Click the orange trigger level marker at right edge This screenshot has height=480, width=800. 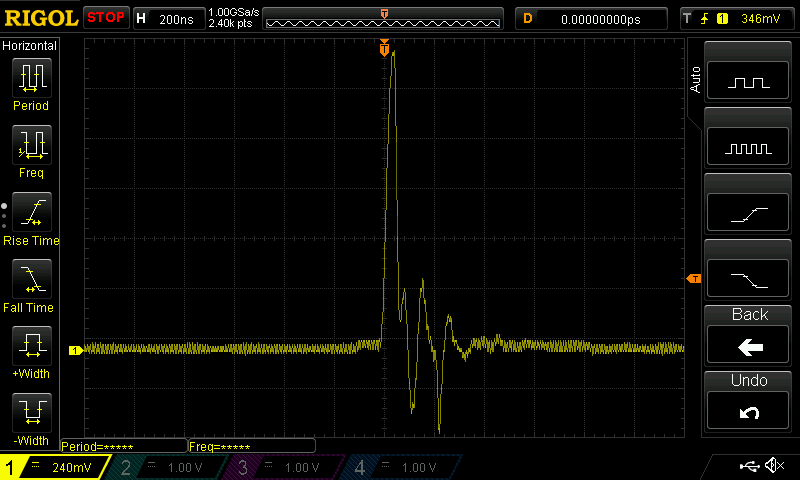pyautogui.click(x=694, y=279)
